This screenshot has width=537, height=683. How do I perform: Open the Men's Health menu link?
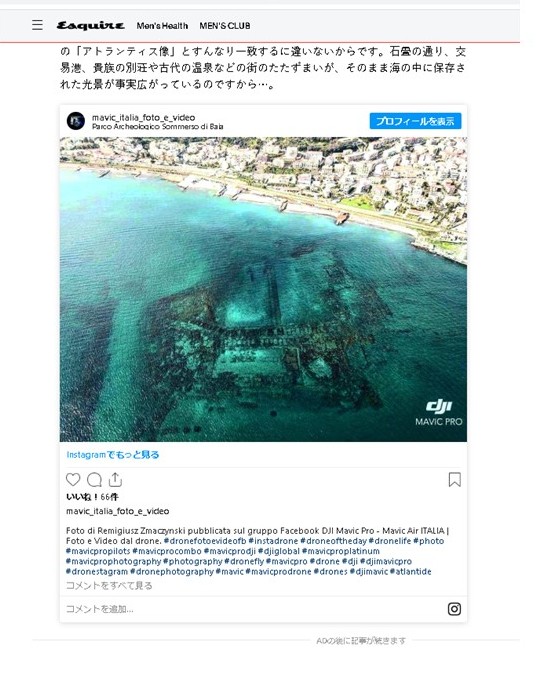pyautogui.click(x=162, y=26)
